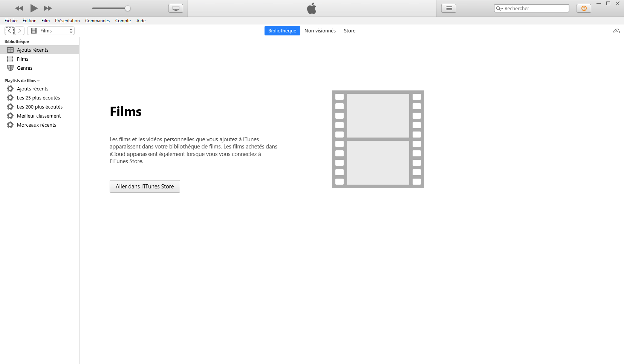Click gear icon beside Morceaux récents
Image resolution: width=624 pixels, height=364 pixels.
coord(10,125)
